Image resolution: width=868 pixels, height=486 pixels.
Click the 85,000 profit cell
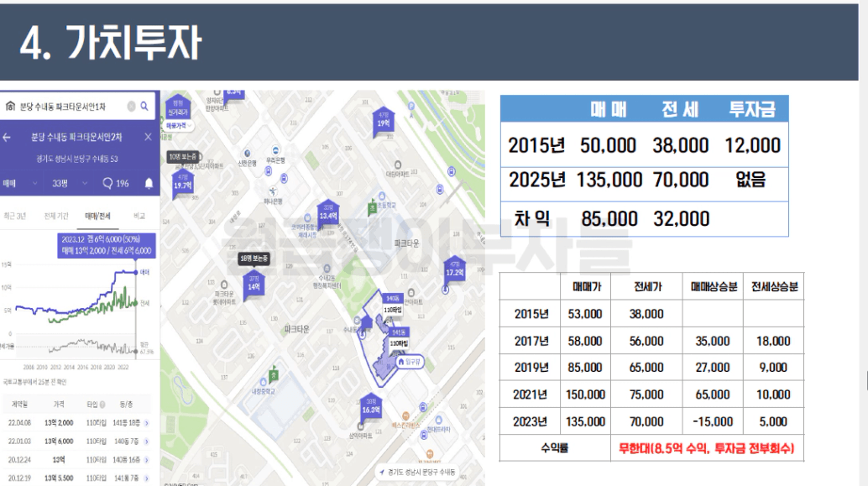click(609, 218)
